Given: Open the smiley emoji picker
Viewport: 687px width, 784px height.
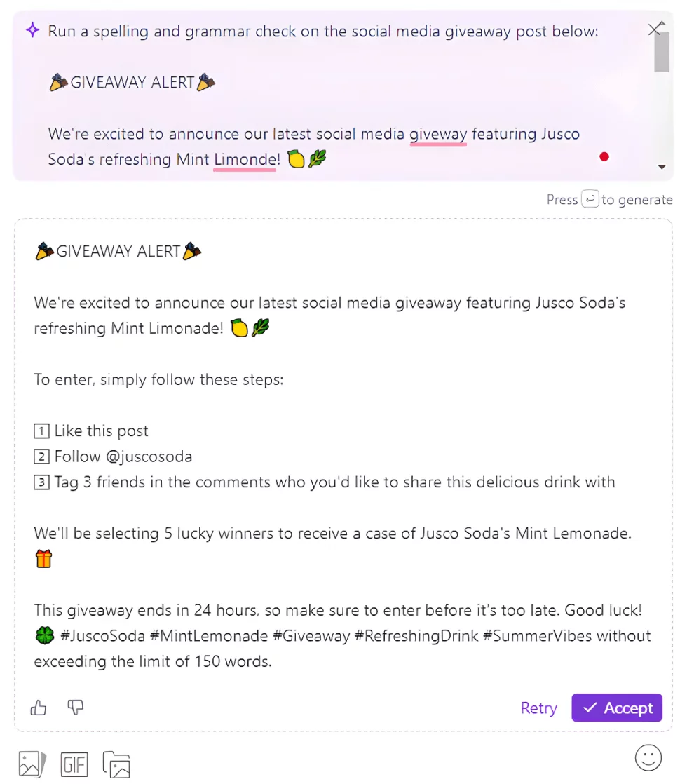Looking at the screenshot, I should (x=648, y=757).
